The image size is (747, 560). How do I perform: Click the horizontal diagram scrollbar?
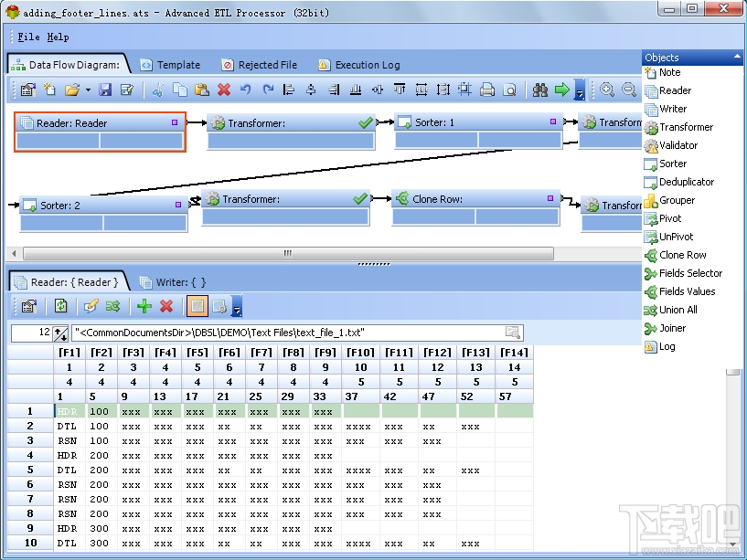(x=288, y=253)
